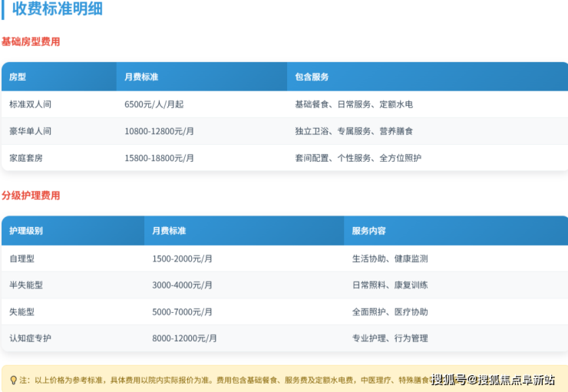Click the 认知症专护 row label
Screen dimensions: 568x392
(x=30, y=338)
